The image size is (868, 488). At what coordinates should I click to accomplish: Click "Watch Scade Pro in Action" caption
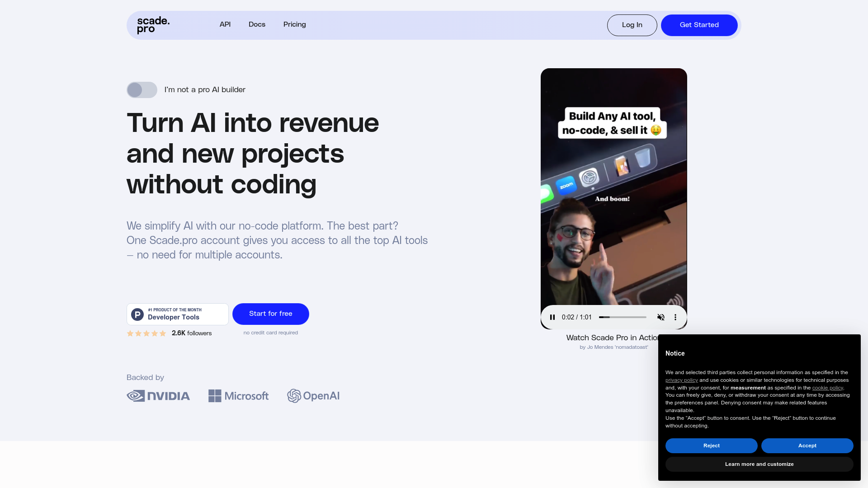coord(613,338)
